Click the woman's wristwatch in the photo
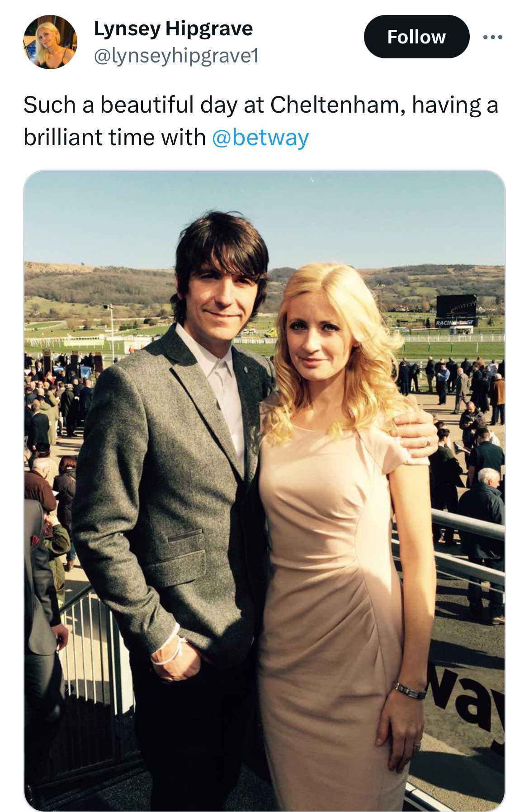The height and width of the screenshot is (812, 529). 410,691
